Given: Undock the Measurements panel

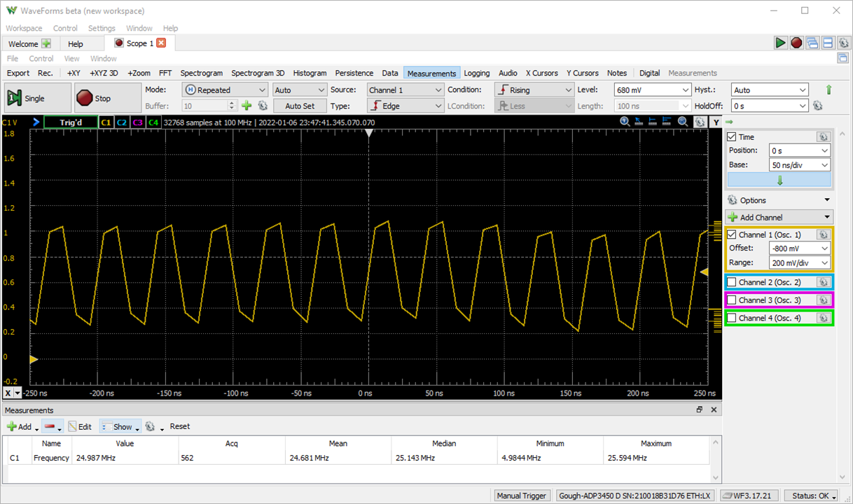Looking at the screenshot, I should pyautogui.click(x=699, y=410).
